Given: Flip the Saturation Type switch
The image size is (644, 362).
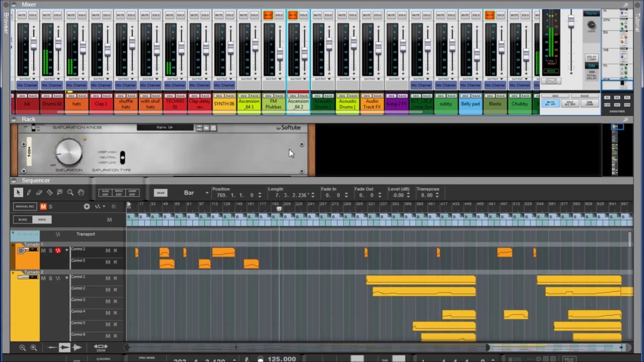Looking at the screenshot, I should [122, 157].
